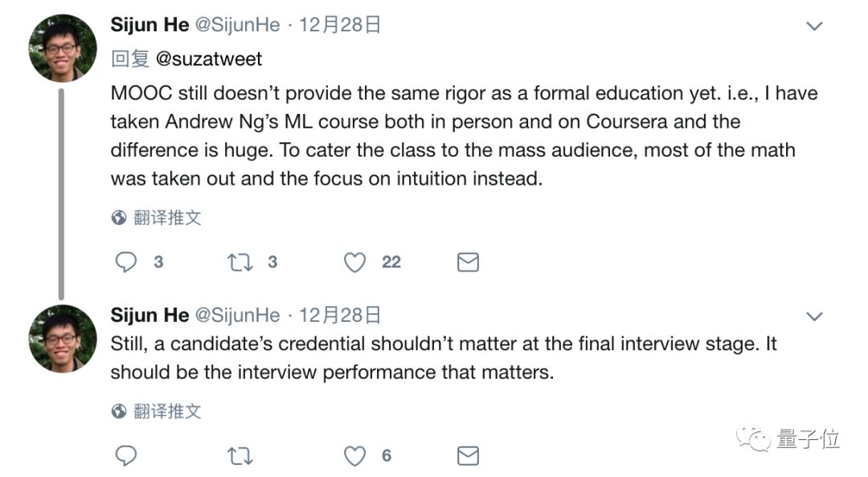This screenshot has height=477, width=868.
Task: Open Sijun He's profile from second tweet name
Action: click(x=149, y=315)
